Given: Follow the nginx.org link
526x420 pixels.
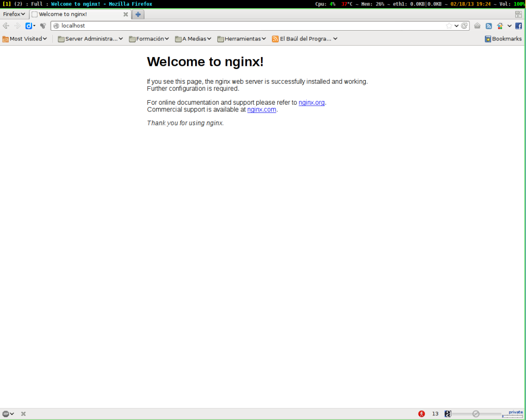Looking at the screenshot, I should tap(312, 103).
